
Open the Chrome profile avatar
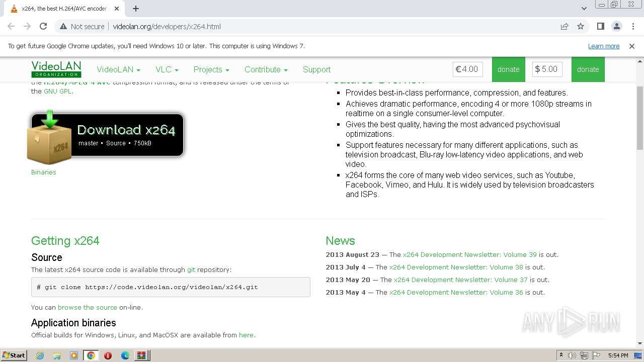[617, 27]
